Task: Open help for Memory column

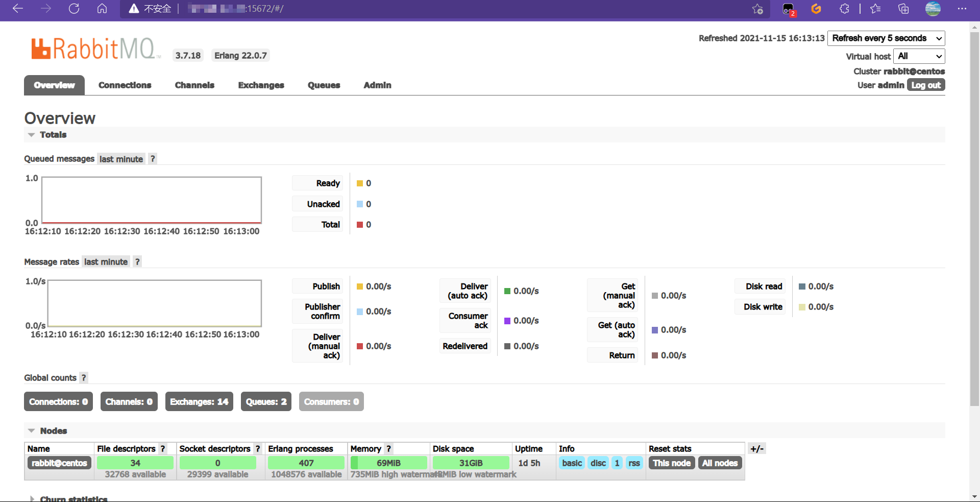Action: coord(389,449)
